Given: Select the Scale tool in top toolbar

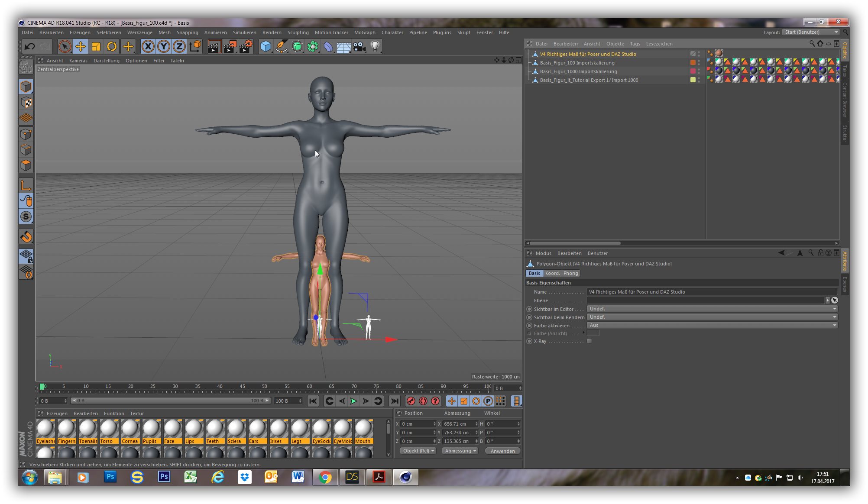Looking at the screenshot, I should coord(96,46).
